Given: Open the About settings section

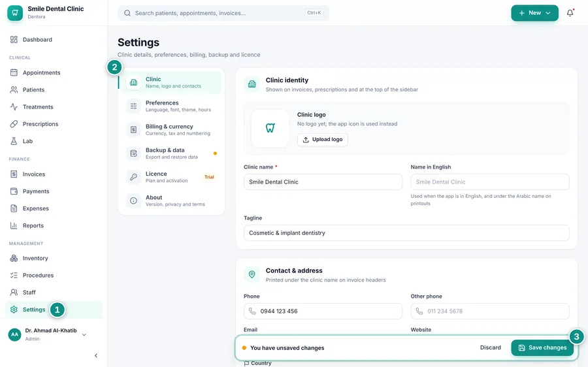Looking at the screenshot, I should click(171, 200).
